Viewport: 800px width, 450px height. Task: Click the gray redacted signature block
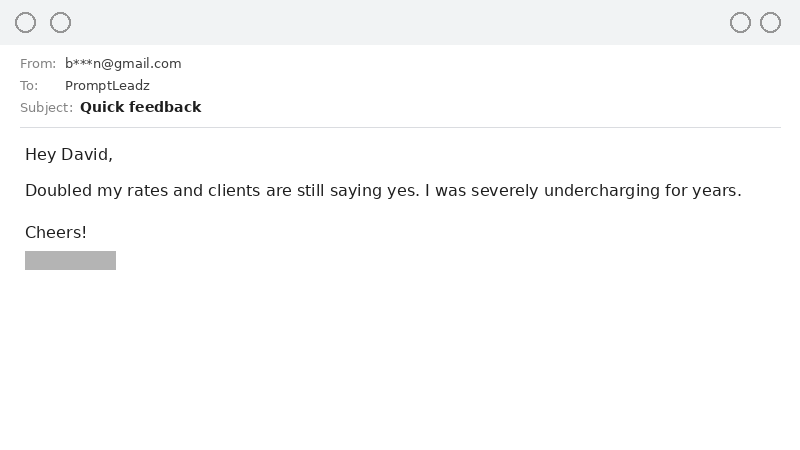coord(70,260)
